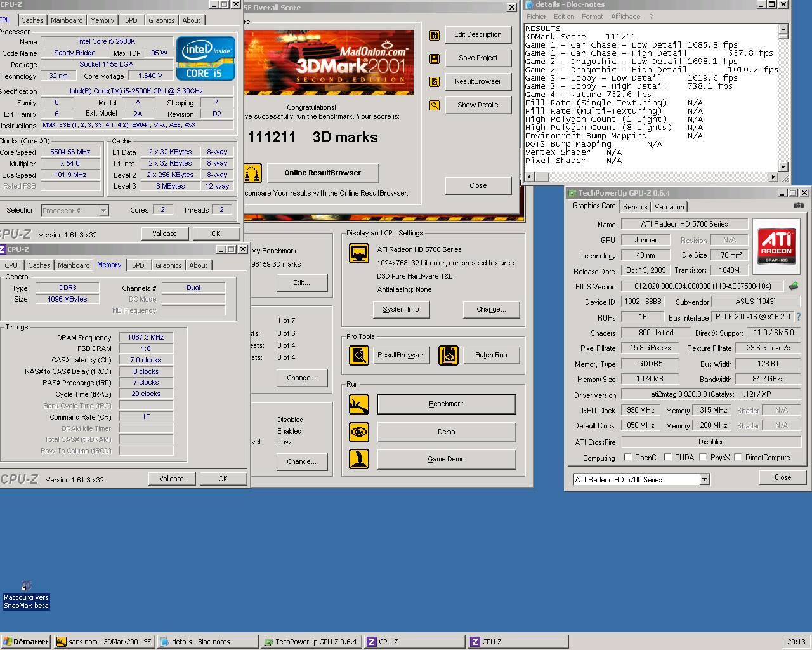Image resolution: width=812 pixels, height=650 pixels.
Task: Click the Save Project button
Action: [478, 58]
